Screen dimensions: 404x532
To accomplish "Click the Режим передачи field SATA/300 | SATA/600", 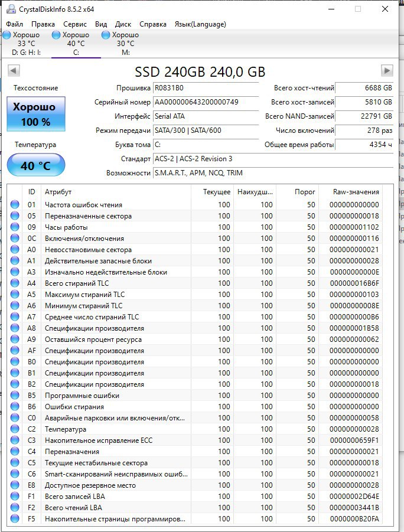I will tap(206, 130).
